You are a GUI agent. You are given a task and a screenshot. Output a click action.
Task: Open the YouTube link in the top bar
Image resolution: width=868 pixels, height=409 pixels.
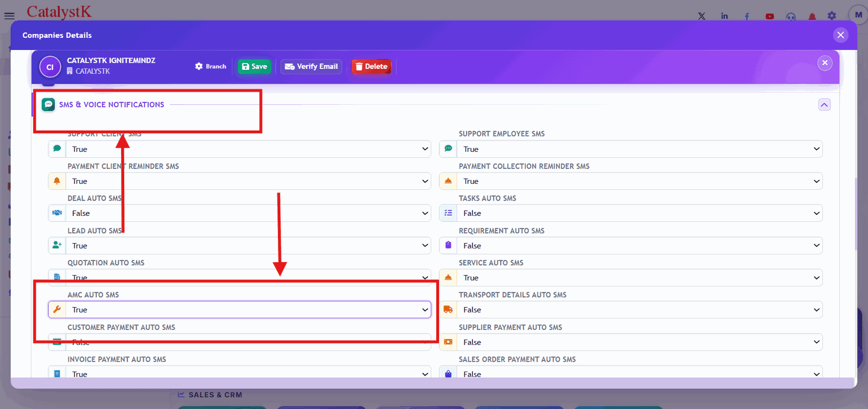click(x=770, y=16)
